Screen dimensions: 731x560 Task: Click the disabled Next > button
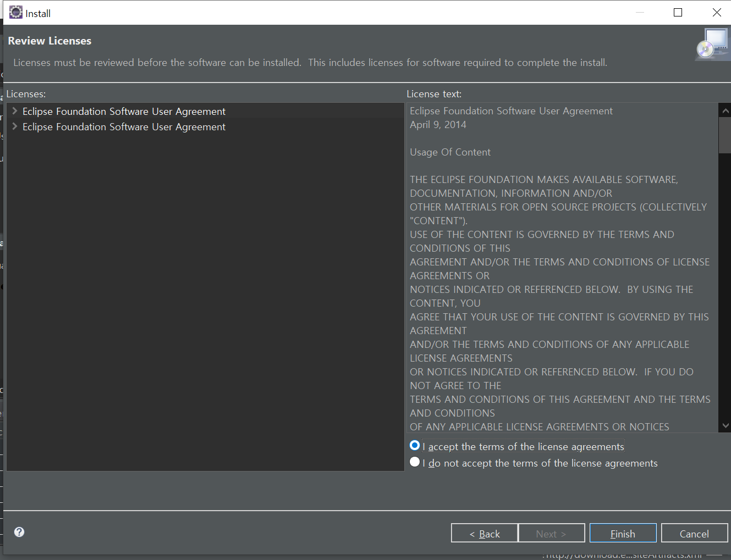click(551, 533)
